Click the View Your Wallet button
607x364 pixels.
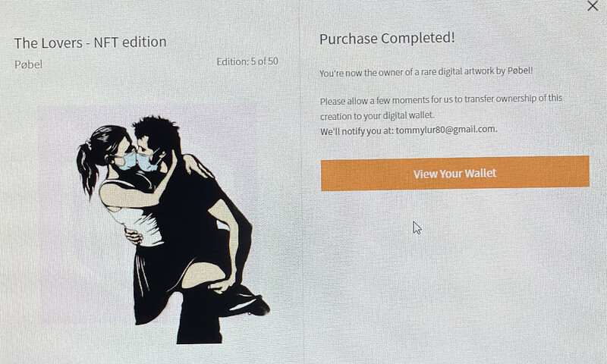coord(454,174)
